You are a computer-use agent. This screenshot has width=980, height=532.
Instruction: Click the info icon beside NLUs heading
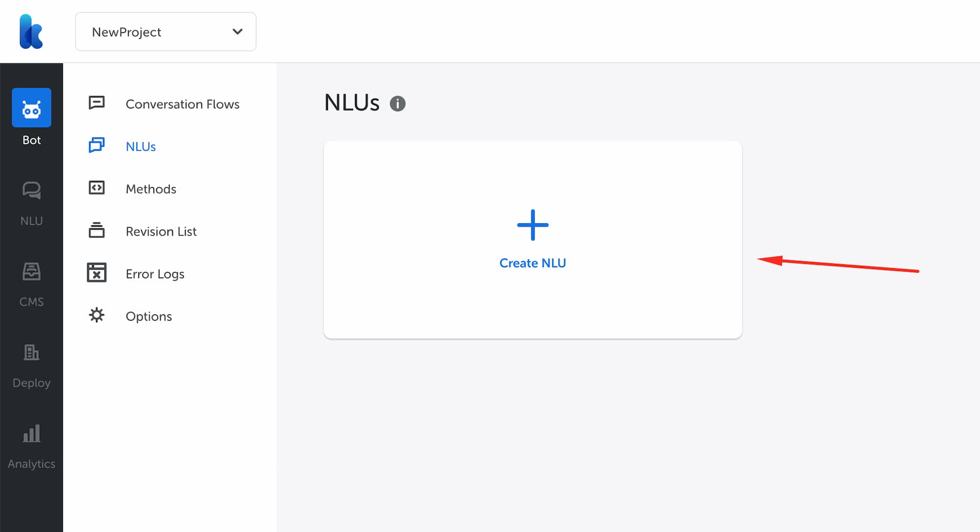pos(398,104)
